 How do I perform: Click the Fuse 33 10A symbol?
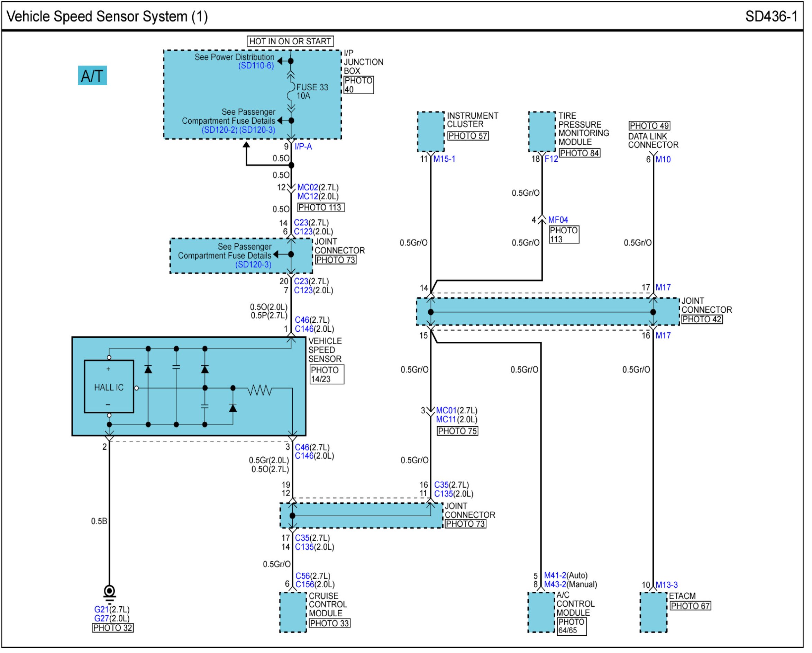tap(291, 91)
